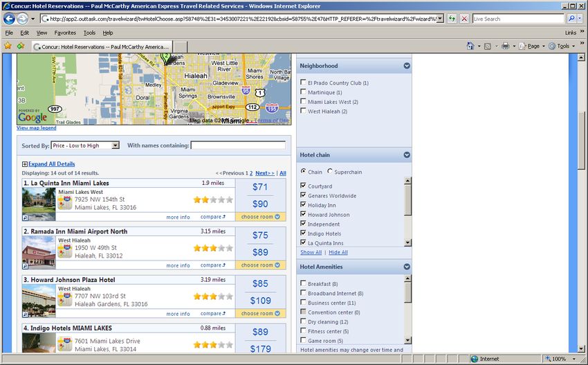This screenshot has width=588, height=365.
Task: Click the Expand All Details plus icon
Action: click(25, 164)
